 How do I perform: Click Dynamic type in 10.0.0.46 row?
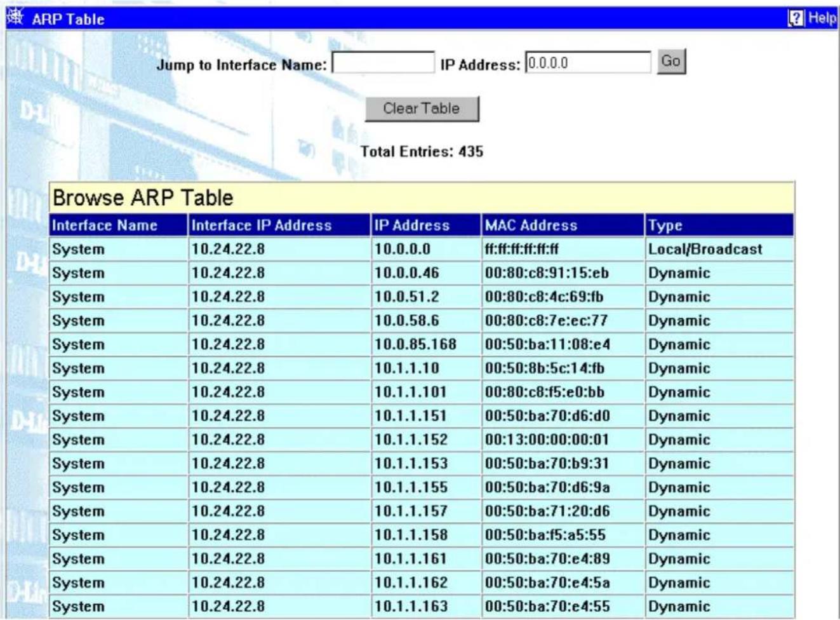click(679, 273)
